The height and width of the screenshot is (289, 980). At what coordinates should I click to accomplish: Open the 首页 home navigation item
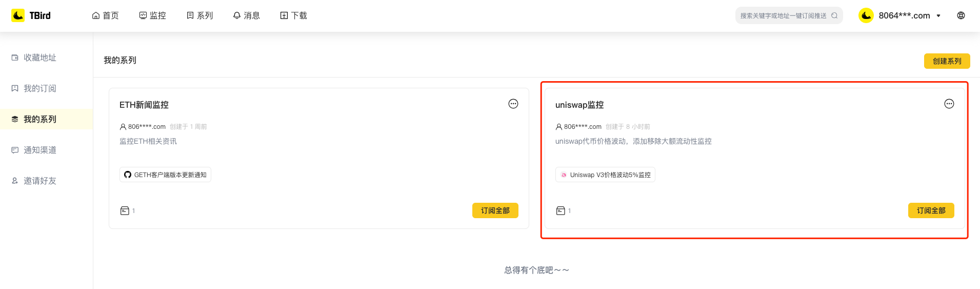pyautogui.click(x=105, y=15)
